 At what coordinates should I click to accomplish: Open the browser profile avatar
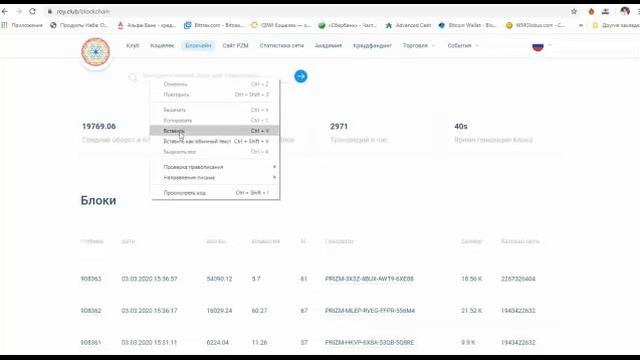click(x=625, y=11)
